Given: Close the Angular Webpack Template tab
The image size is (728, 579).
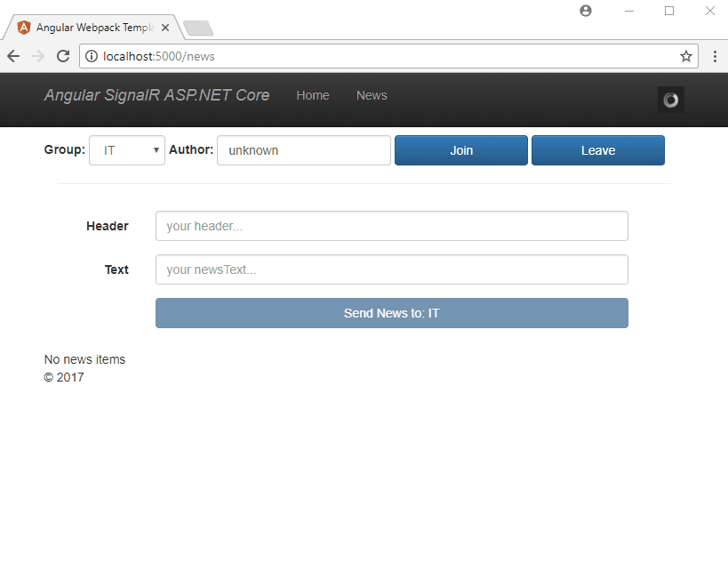Looking at the screenshot, I should tap(165, 28).
